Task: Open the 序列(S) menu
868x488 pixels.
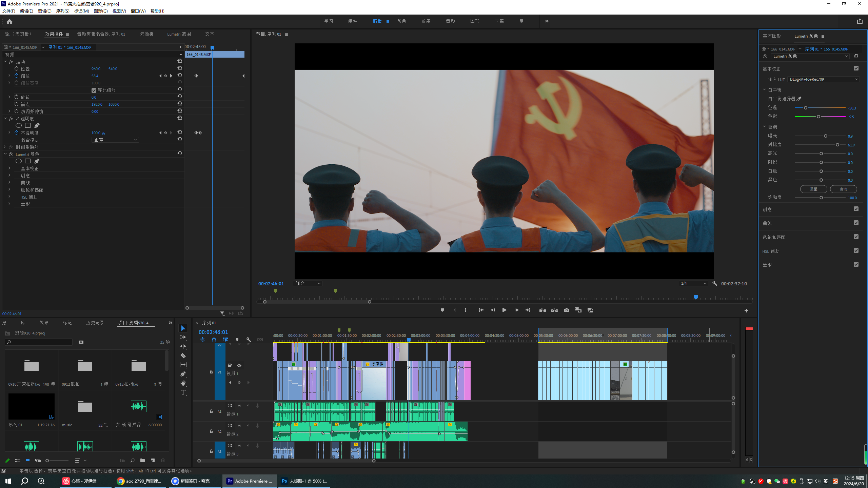Action: (63, 11)
